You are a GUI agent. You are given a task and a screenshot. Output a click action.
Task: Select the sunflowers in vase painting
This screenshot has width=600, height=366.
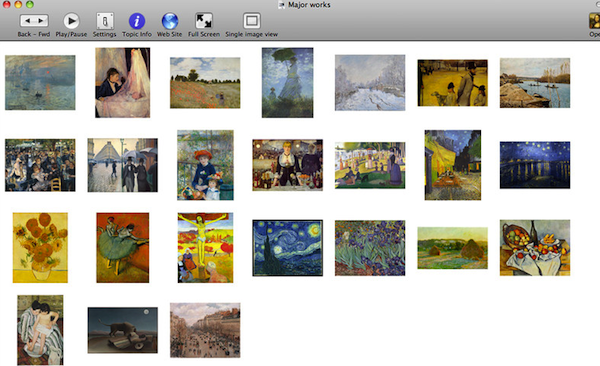pos(40,248)
